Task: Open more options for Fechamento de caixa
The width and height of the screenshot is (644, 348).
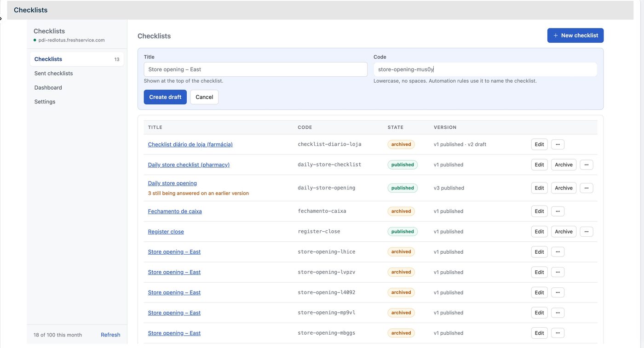Action: 558,211
